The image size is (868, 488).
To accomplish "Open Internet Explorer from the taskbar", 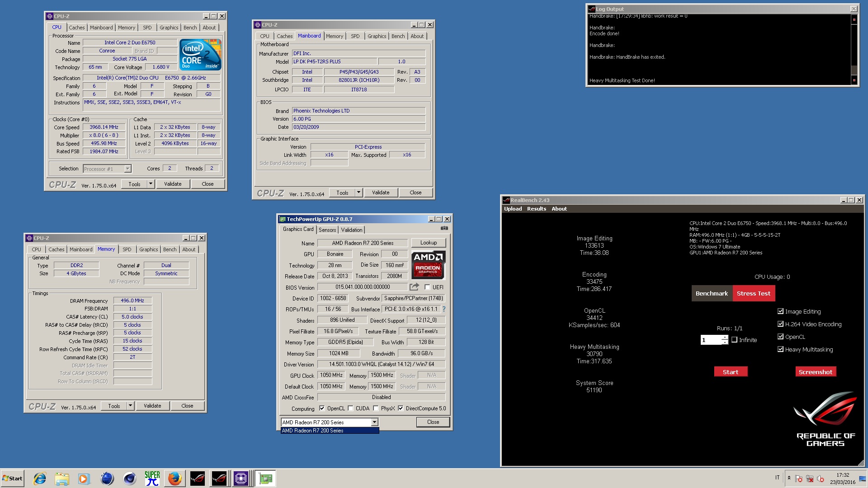I will pos(40,479).
